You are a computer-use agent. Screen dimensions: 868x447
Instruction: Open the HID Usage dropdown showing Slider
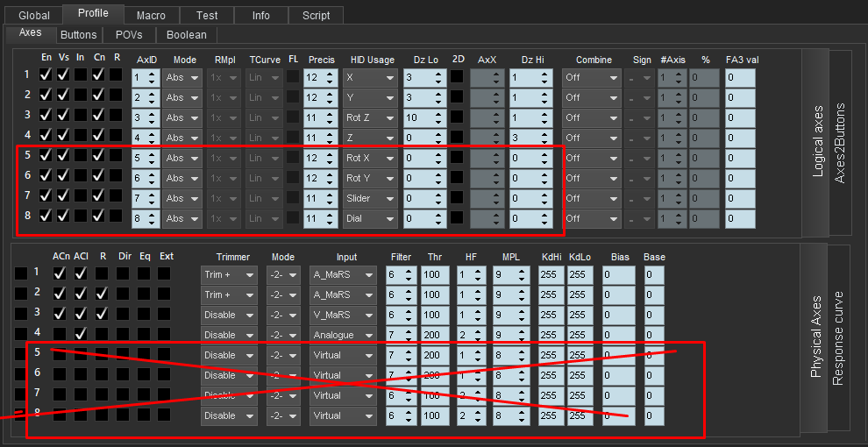369,198
